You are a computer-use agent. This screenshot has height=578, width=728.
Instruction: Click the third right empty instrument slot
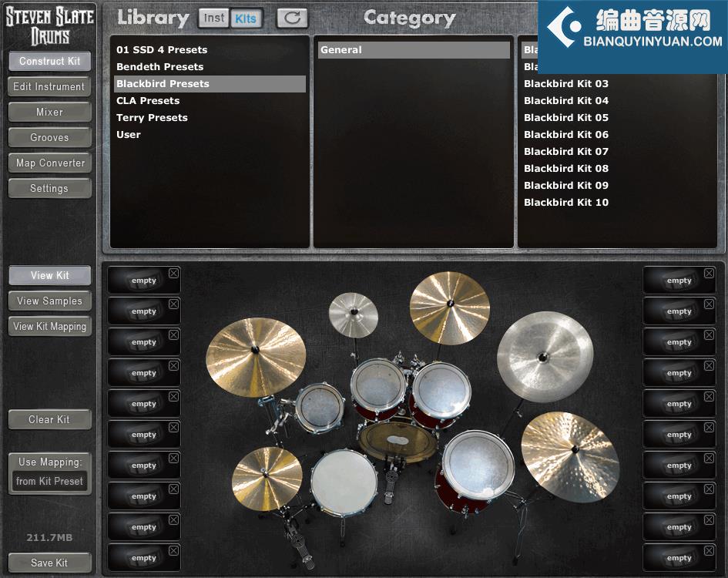[679, 342]
